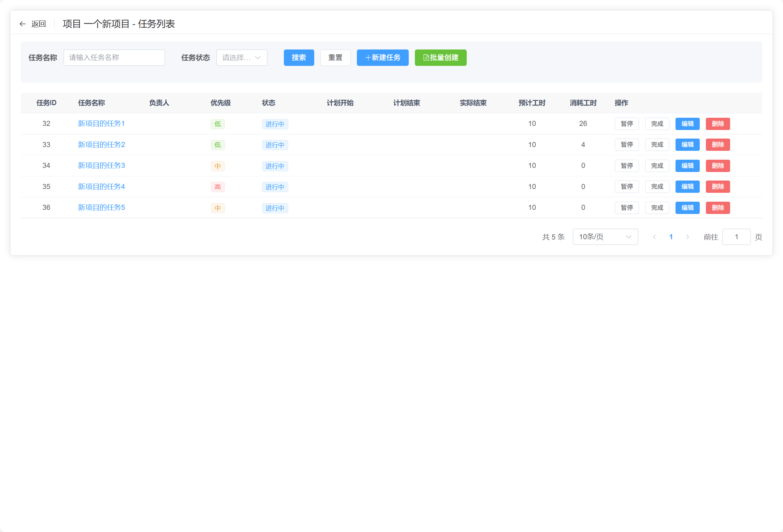
Task: Click the 任务名称 input field
Action: tap(114, 58)
